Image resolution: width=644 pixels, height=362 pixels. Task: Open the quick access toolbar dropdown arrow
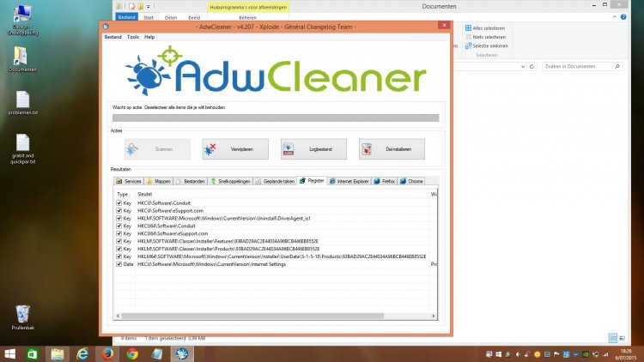click(149, 7)
